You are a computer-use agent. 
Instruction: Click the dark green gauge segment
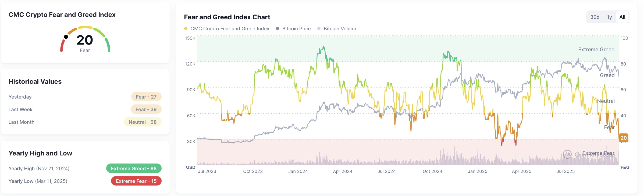108,45
